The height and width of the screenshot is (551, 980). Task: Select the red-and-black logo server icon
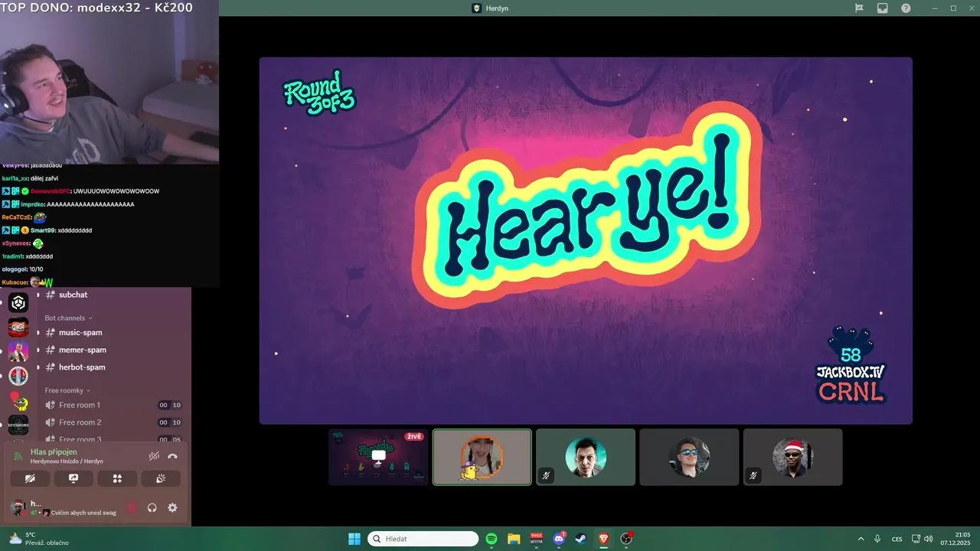tap(18, 328)
